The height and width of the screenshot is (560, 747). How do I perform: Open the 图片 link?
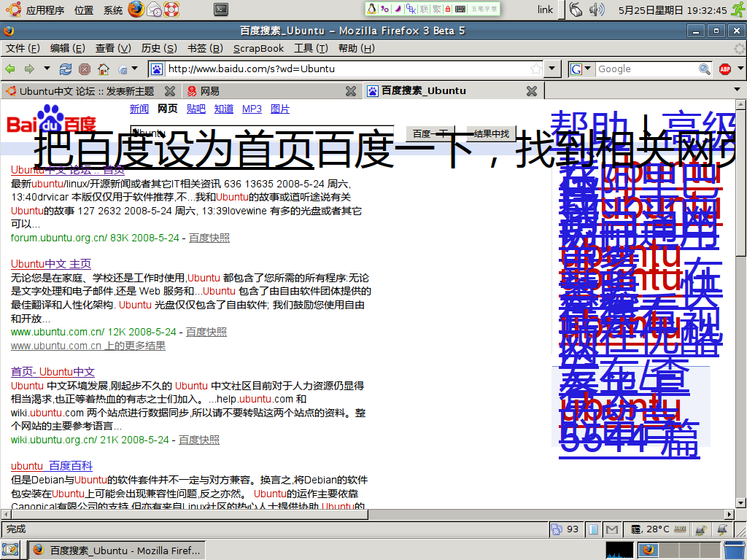[x=280, y=109]
